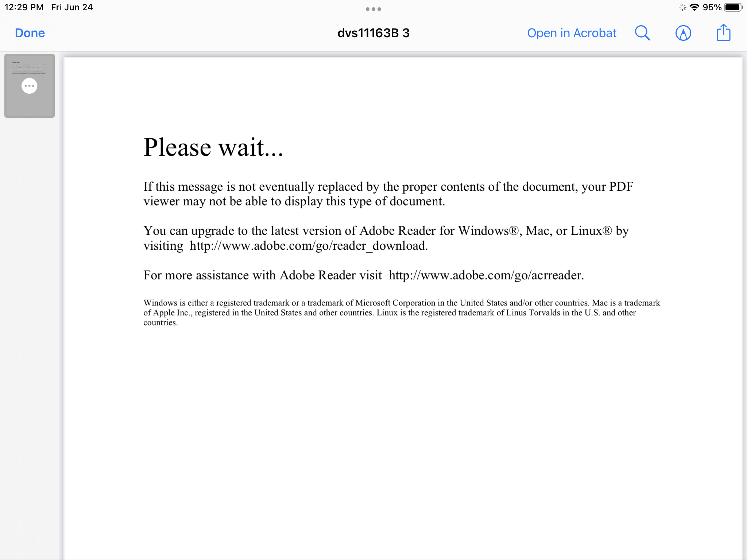
Task: Click the Windows trademark footnote paragraph
Action: [x=401, y=312]
